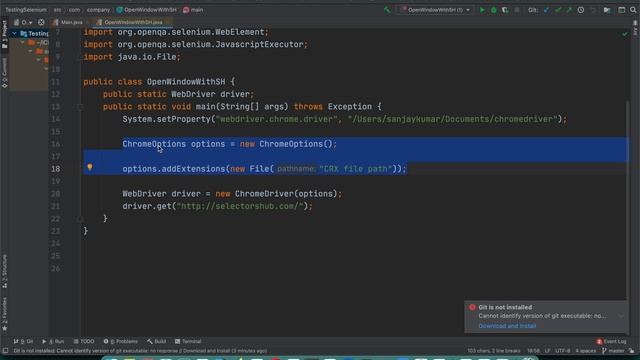This screenshot has height=360, width=640.
Task: Open Search Everywhere magnifier icon
Action: [x=633, y=10]
